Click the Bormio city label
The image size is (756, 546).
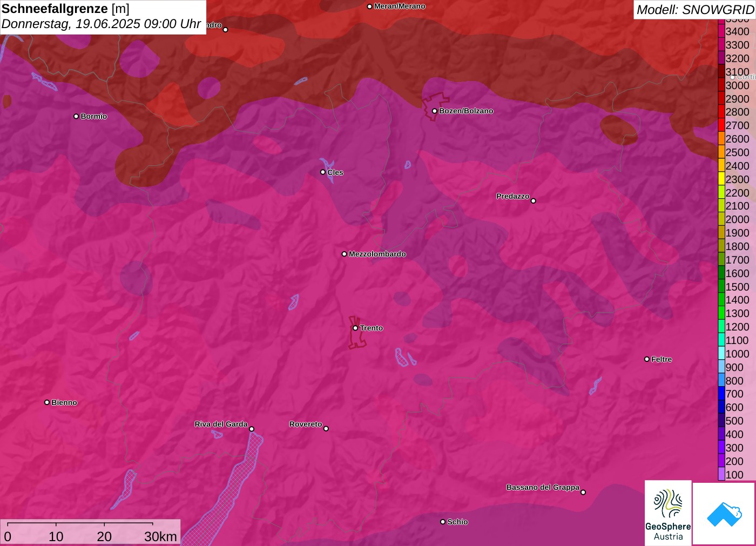click(x=94, y=117)
